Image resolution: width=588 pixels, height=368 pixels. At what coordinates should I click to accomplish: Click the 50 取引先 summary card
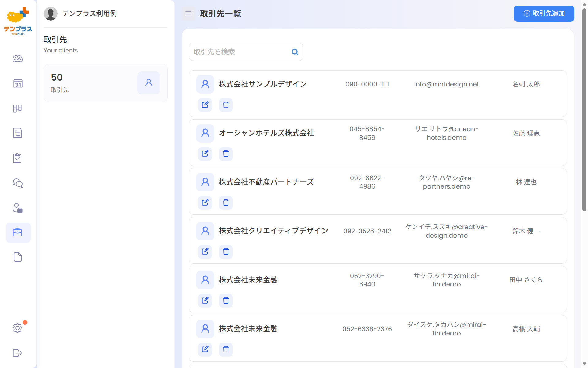(106, 83)
